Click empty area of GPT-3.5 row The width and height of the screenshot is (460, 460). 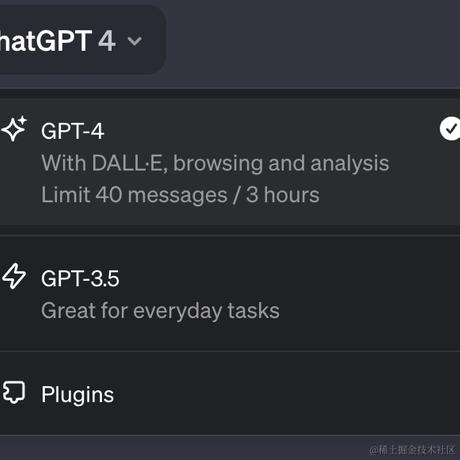367,293
